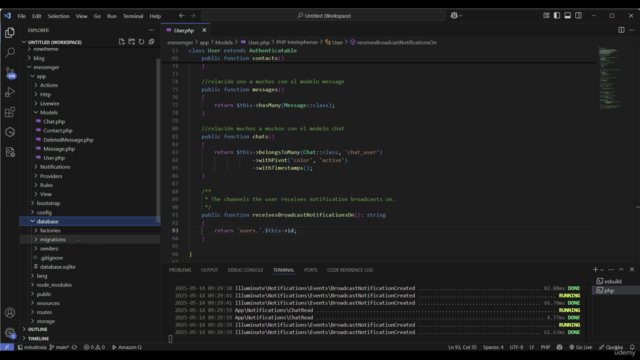Toggle secondary side bar visibility

click(x=578, y=16)
